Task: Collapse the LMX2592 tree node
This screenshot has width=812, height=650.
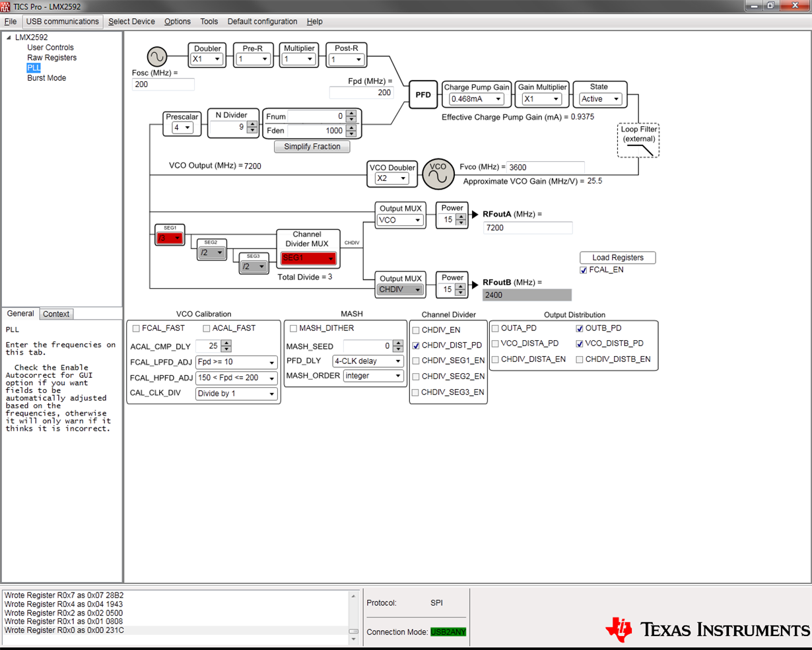Action: point(9,38)
